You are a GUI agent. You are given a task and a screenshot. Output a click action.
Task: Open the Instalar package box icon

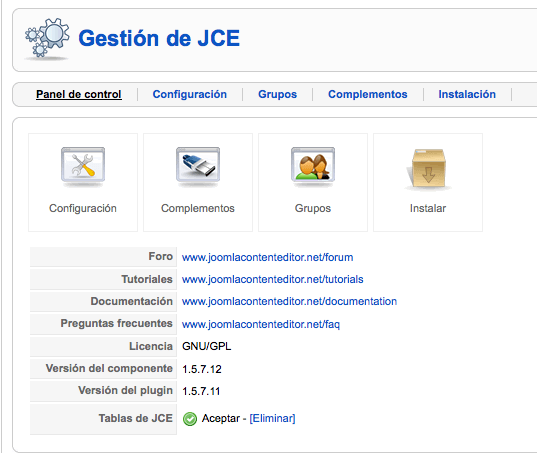tap(428, 168)
